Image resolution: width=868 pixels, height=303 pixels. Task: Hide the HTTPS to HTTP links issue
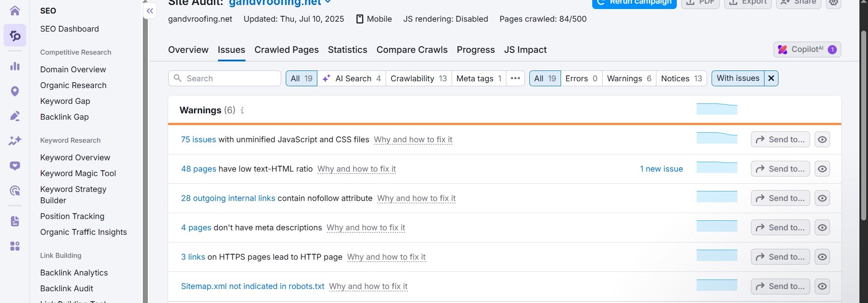(x=822, y=257)
